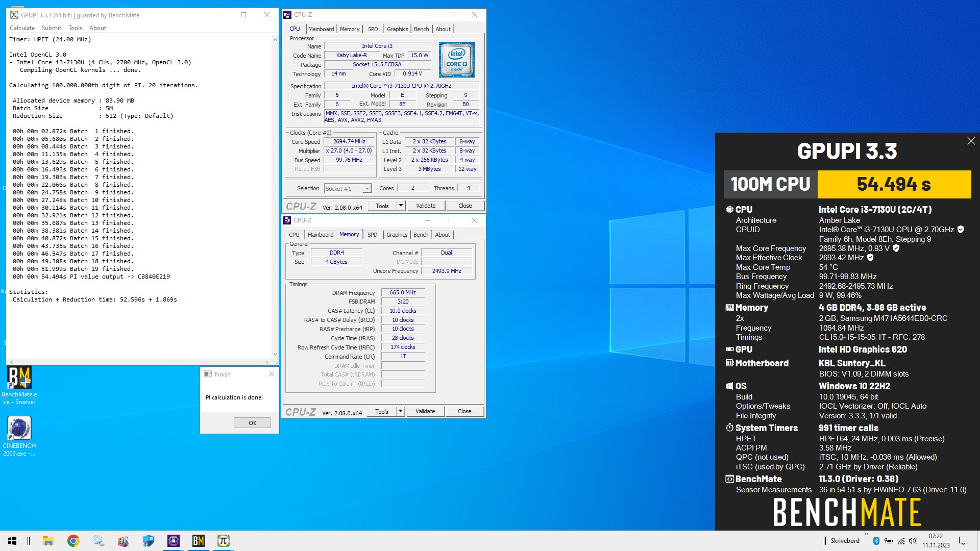Expand the Skrivebord toolbar chevron
Viewport: 980px width, 551px height.
pos(866,534)
